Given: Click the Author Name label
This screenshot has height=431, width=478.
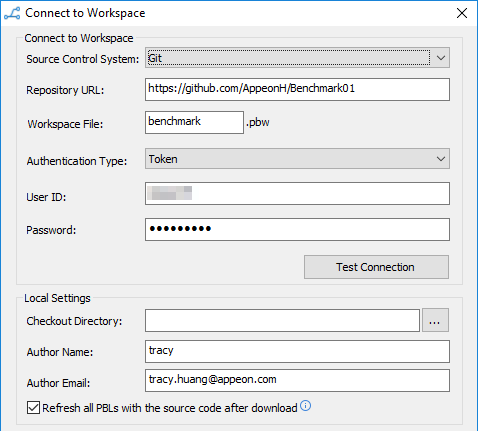Looking at the screenshot, I should pyautogui.click(x=60, y=352).
